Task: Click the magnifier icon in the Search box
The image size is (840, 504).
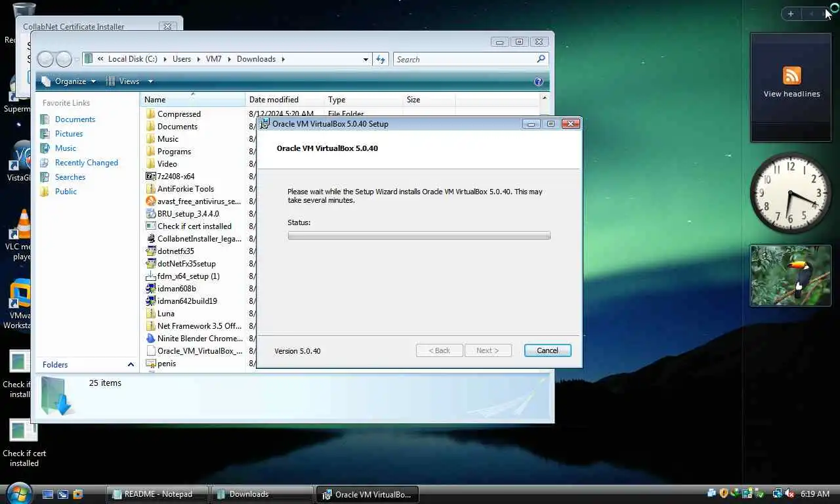Action: tap(541, 59)
